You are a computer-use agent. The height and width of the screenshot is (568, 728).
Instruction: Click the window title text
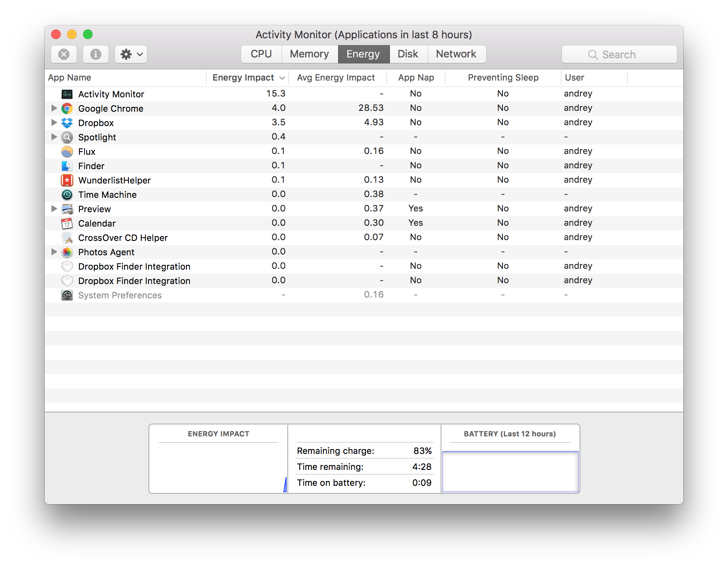pos(364,35)
